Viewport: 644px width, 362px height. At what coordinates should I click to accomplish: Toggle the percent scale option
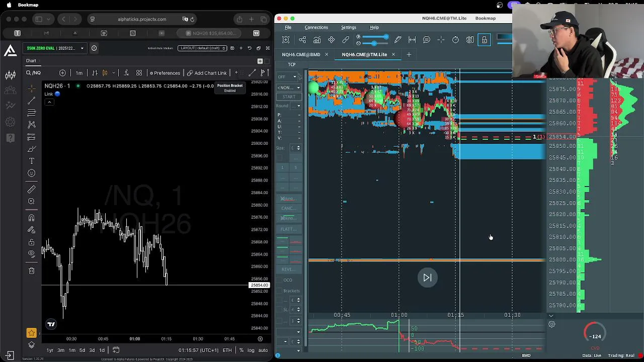pyautogui.click(x=242, y=350)
